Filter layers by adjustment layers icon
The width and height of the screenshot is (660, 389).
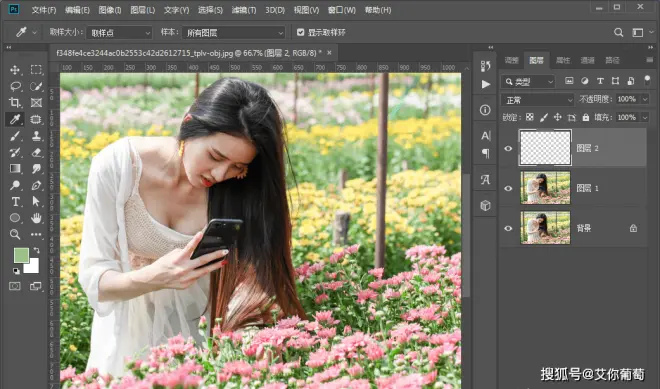(x=585, y=81)
